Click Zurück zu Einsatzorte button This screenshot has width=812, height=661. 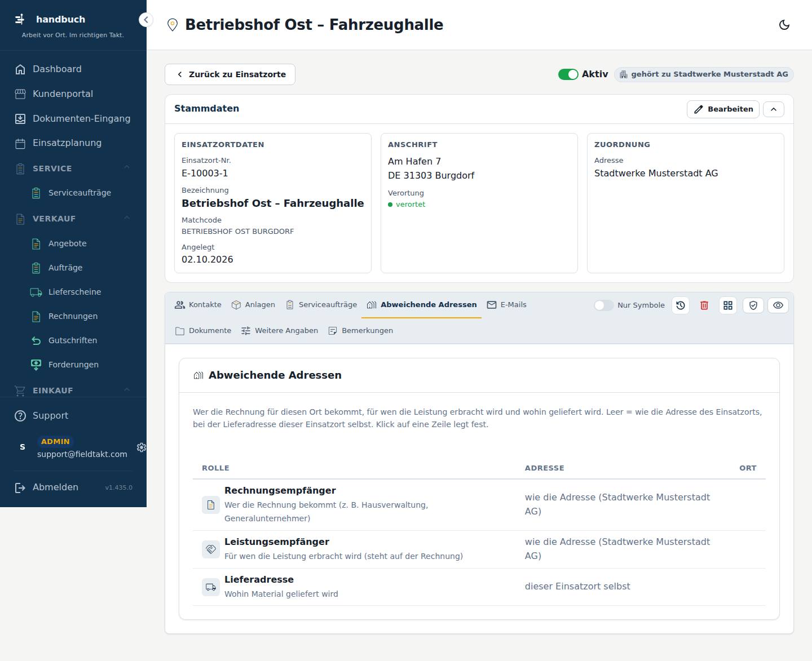[230, 74]
